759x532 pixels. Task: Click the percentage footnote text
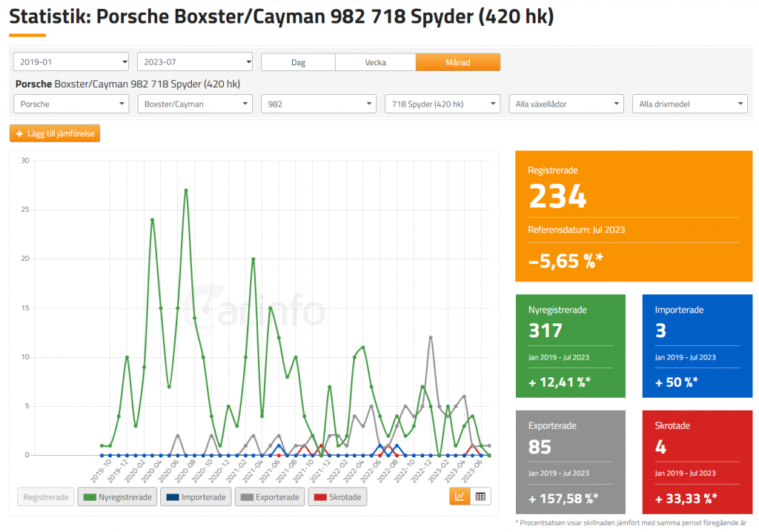pos(631,523)
